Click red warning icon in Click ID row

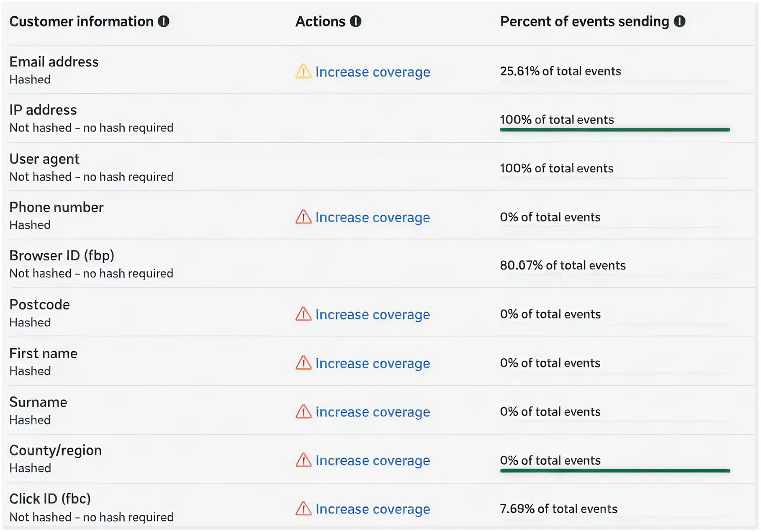coord(303,509)
